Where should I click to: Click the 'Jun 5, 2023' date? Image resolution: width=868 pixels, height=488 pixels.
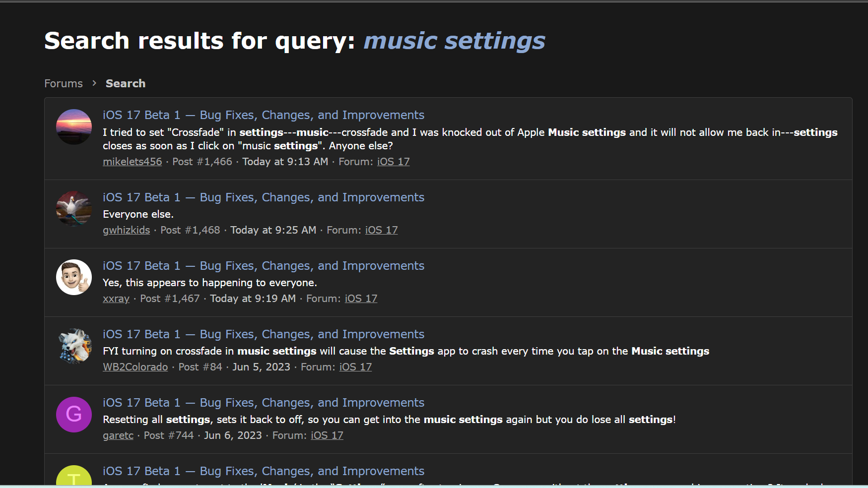262,367
